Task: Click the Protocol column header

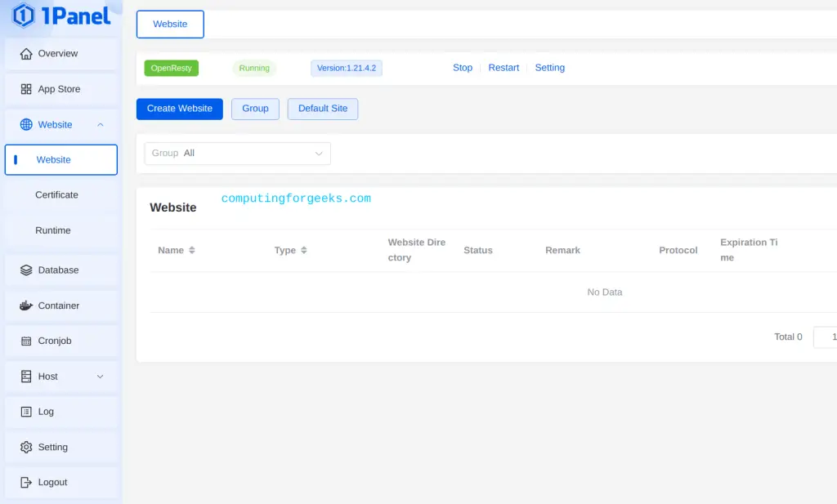Action: [678, 250]
